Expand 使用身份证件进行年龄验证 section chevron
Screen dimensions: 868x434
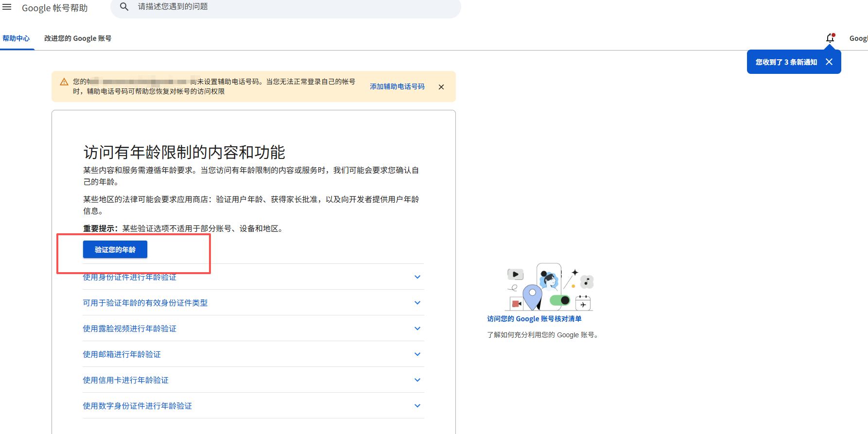[417, 277]
